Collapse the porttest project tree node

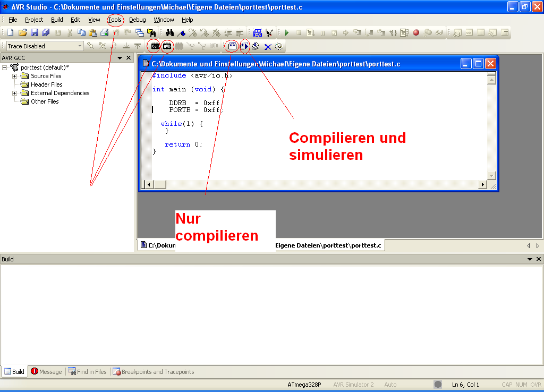point(4,67)
